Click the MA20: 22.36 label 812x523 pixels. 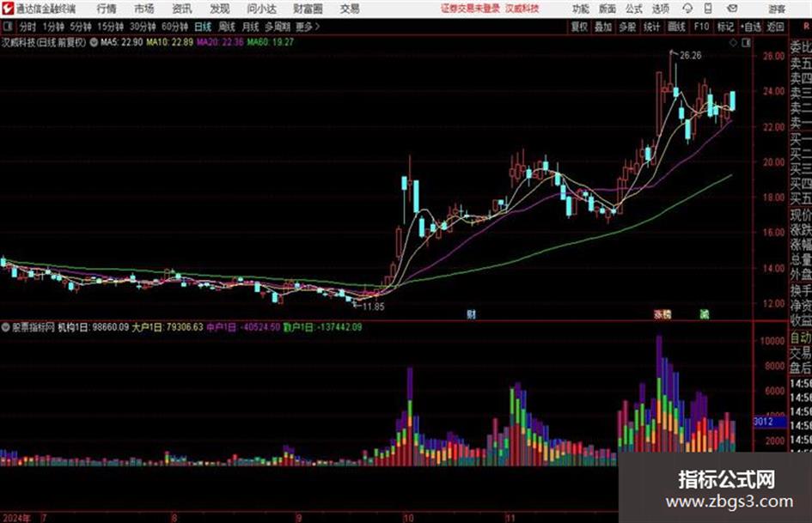[220, 42]
